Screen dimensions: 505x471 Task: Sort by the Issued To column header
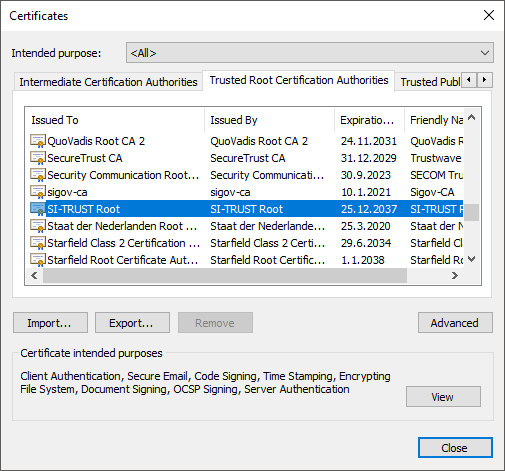coord(115,120)
